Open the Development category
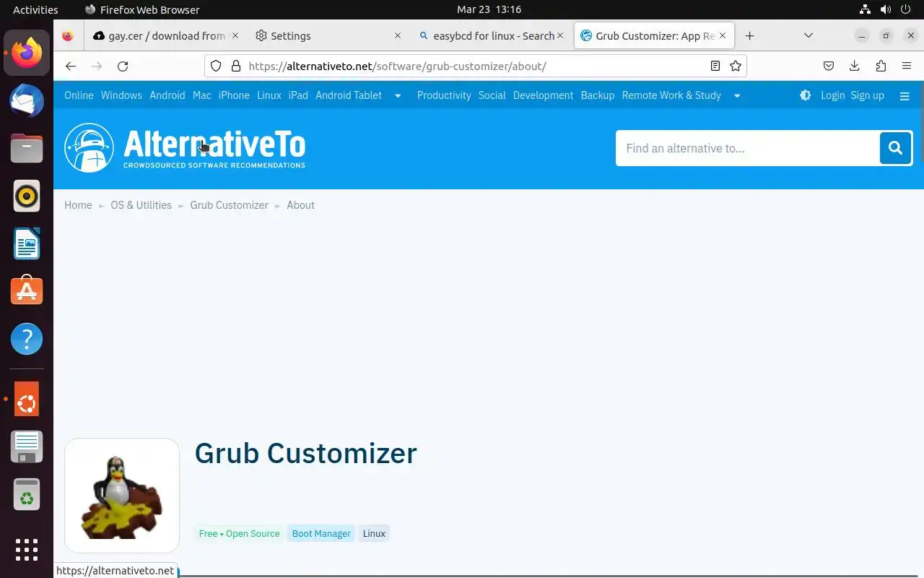The height and width of the screenshot is (578, 924). (x=543, y=95)
